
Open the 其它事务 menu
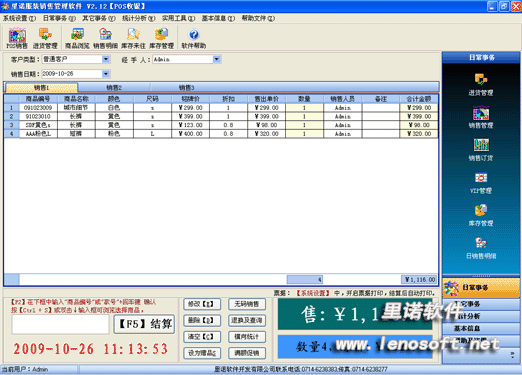(99, 18)
